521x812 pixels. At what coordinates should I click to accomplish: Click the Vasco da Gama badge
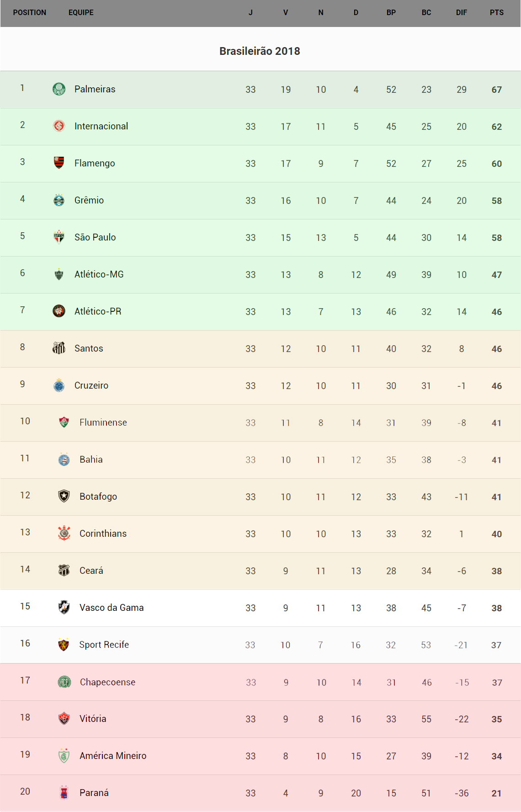[64, 607]
